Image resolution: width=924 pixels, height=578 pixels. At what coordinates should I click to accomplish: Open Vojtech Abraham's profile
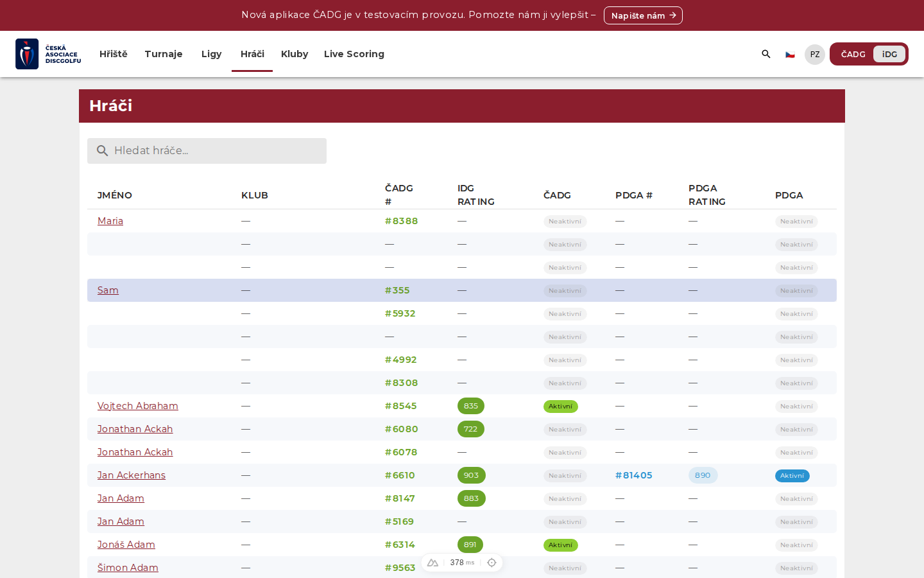(x=138, y=406)
